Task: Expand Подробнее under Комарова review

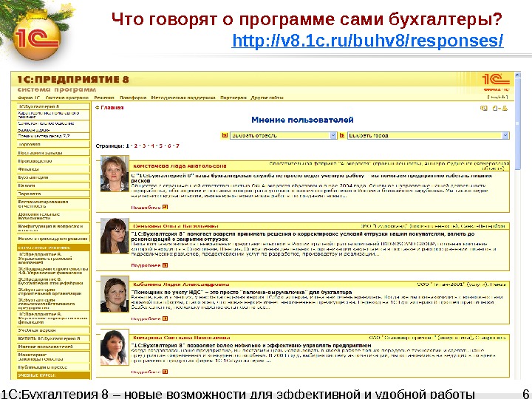Action: (149, 372)
